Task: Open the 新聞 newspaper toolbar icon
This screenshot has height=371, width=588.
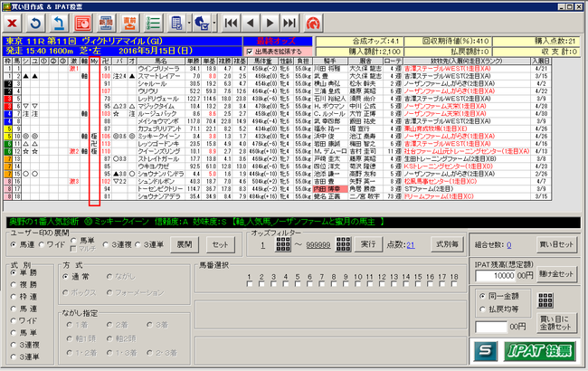Action: (x=106, y=24)
